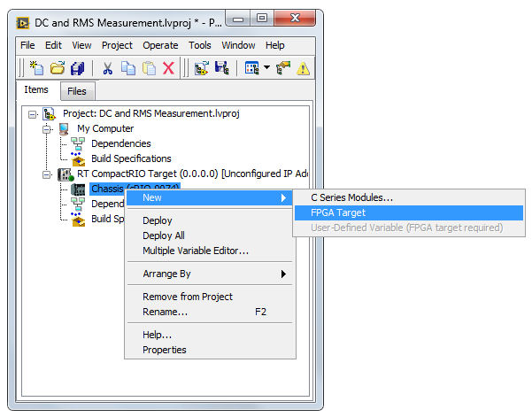The width and height of the screenshot is (532, 417).
Task: Choose C Series Modules... in submenu
Action: [x=351, y=197]
